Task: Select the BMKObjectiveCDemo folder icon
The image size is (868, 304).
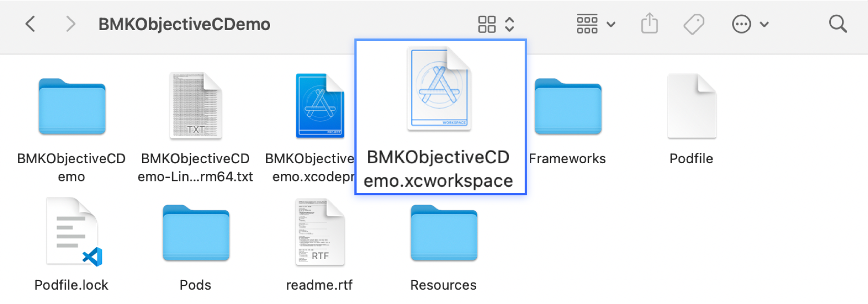Action: coord(72,106)
